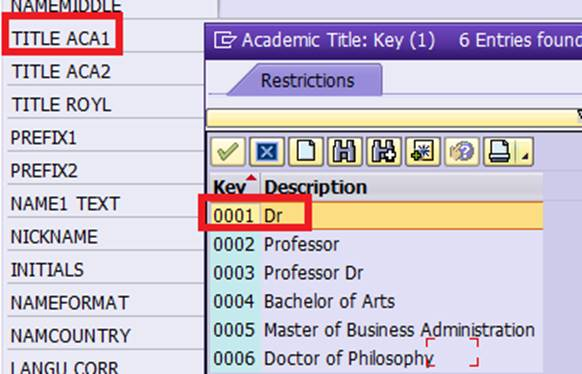Confirm selection with green checkmark icon
Image resolution: width=582 pixels, height=374 pixels.
(x=228, y=151)
